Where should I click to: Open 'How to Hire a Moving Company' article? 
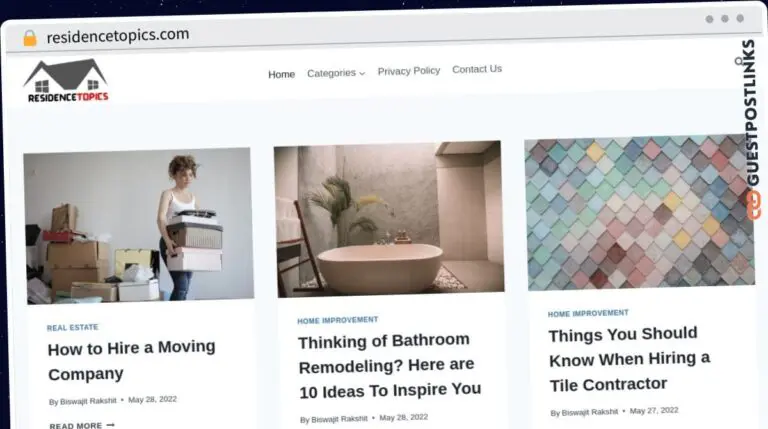pos(131,360)
